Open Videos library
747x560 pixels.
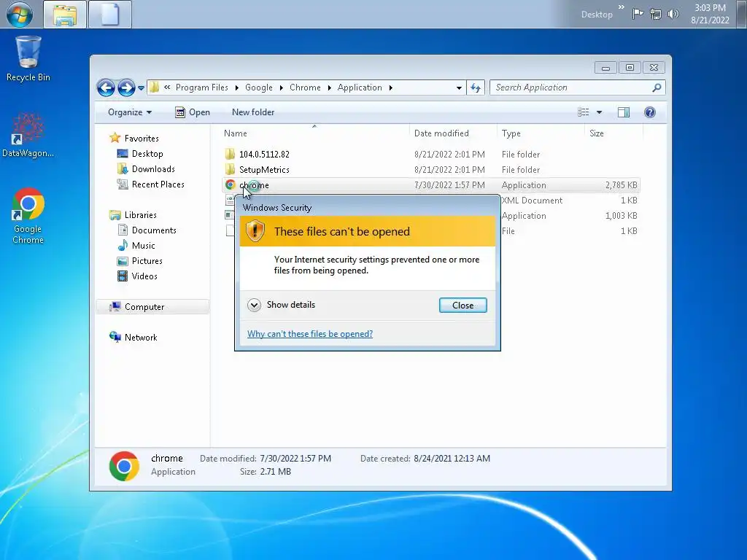[x=144, y=276]
